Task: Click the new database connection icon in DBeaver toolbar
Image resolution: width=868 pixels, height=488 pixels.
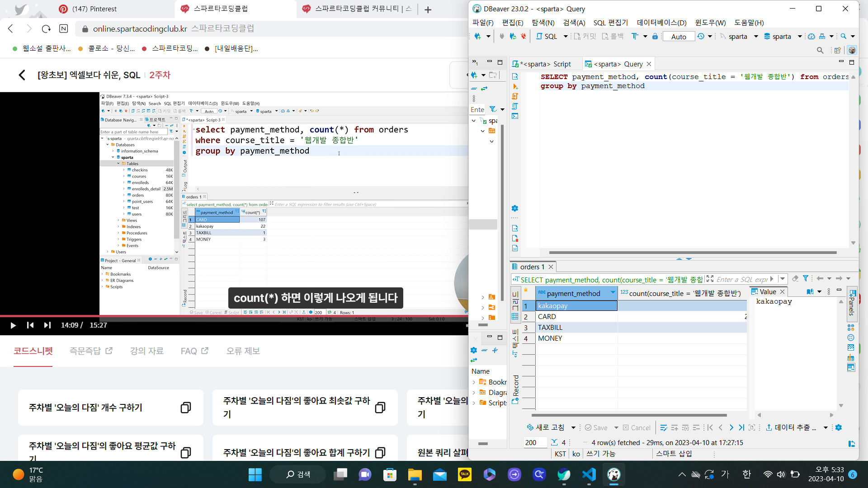Action: point(478,36)
